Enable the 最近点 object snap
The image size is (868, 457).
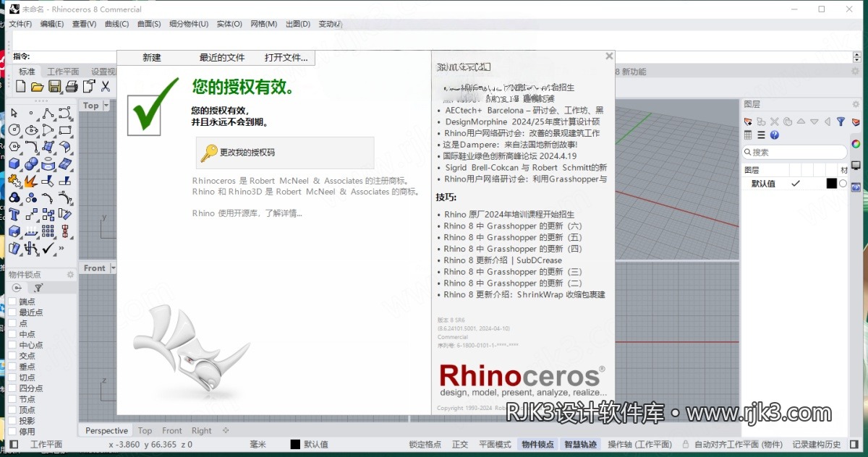tap(12, 312)
